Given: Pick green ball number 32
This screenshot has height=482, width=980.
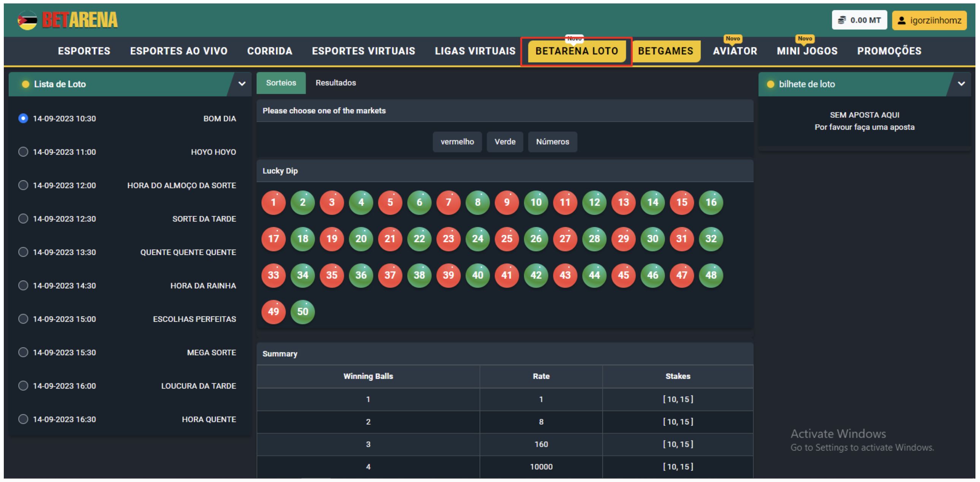Looking at the screenshot, I should click(711, 239).
